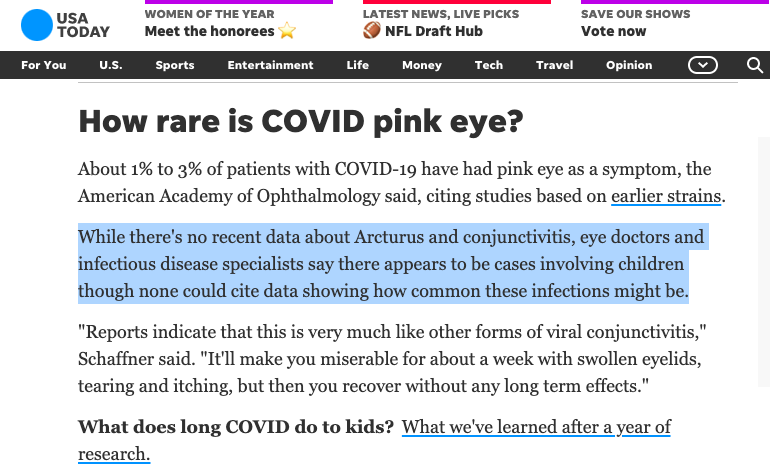Image resolution: width=770 pixels, height=475 pixels.
Task: Go to the U.S. section
Action: pyautogui.click(x=111, y=65)
